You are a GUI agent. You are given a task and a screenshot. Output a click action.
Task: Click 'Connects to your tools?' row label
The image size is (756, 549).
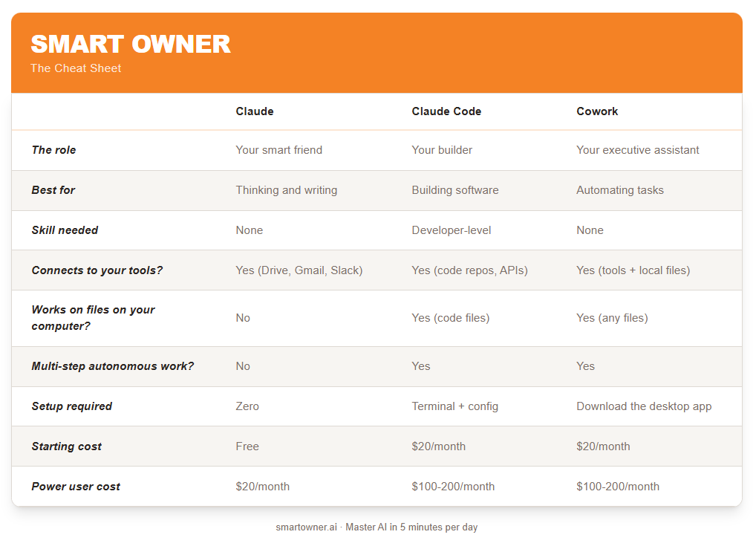[97, 270]
